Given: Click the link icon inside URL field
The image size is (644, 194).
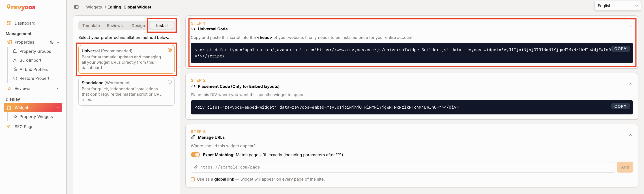Looking at the screenshot, I should click(196, 167).
